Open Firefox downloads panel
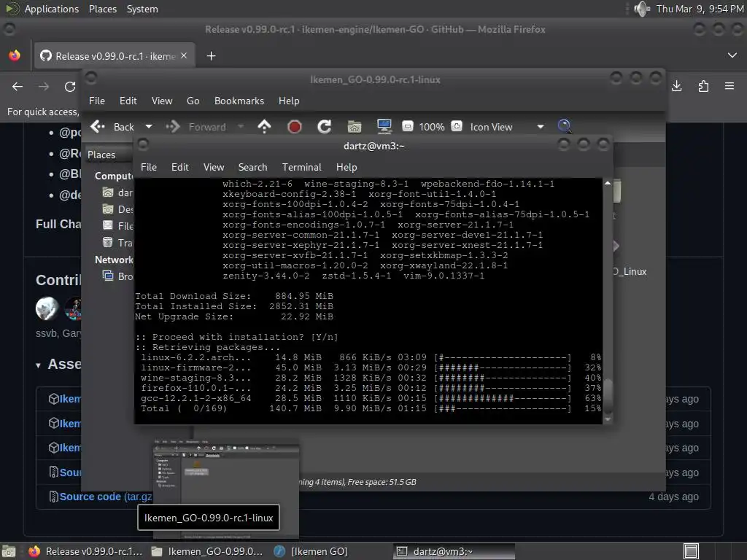 (676, 86)
